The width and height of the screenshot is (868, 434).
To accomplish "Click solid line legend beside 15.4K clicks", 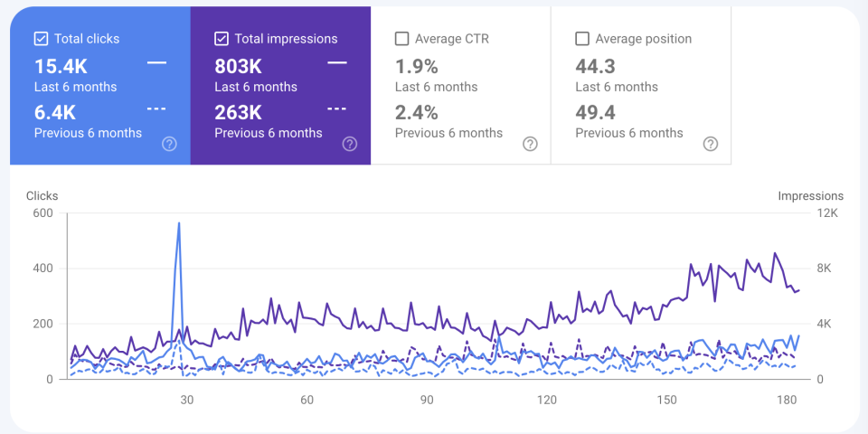I will (156, 62).
